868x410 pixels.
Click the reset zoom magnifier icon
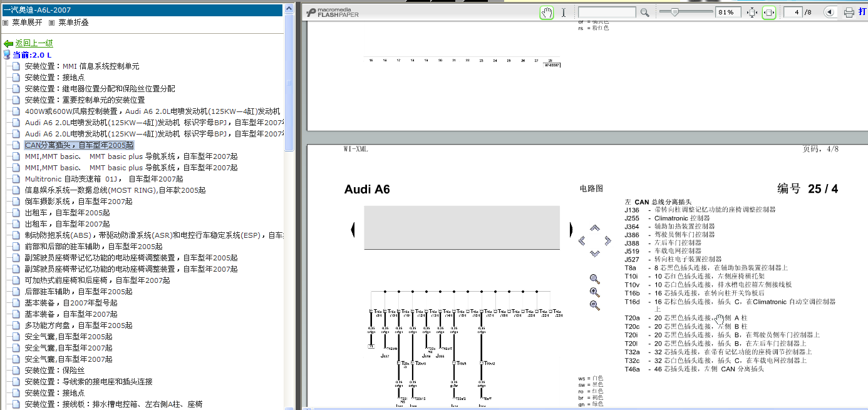594,279
